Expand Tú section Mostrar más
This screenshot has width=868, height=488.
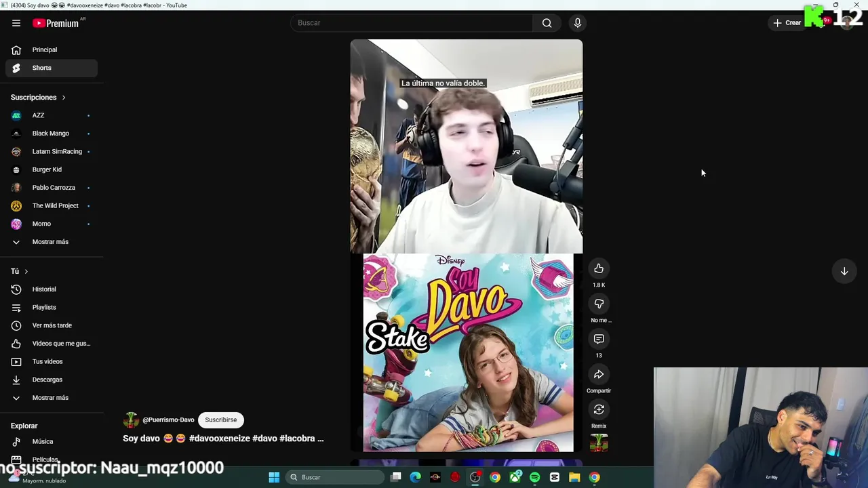pyautogui.click(x=52, y=398)
